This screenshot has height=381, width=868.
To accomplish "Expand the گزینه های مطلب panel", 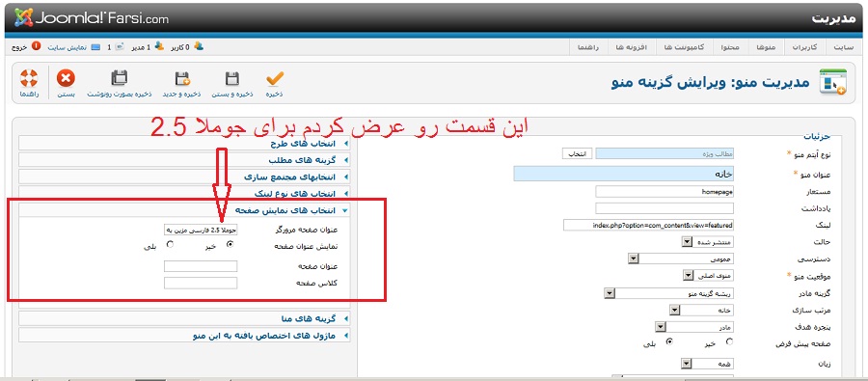I will [x=184, y=160].
